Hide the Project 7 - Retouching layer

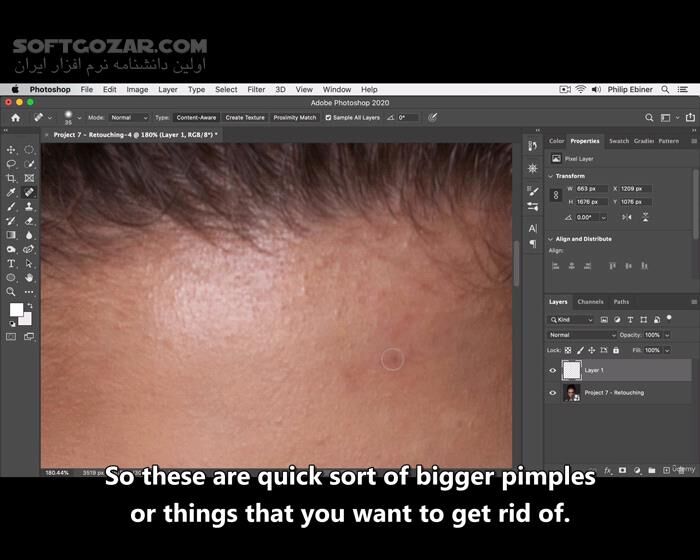(553, 393)
